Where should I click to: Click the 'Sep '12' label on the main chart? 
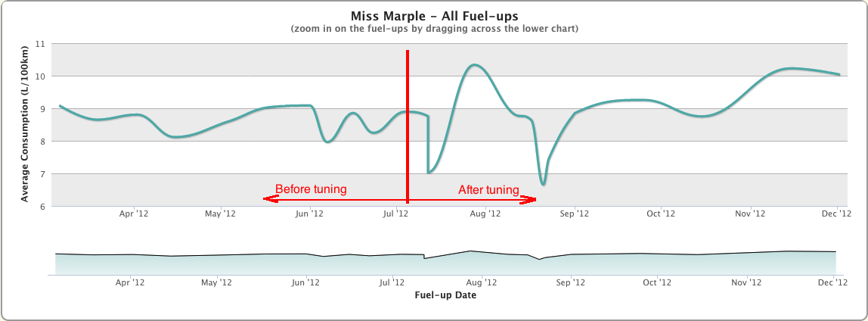click(575, 214)
